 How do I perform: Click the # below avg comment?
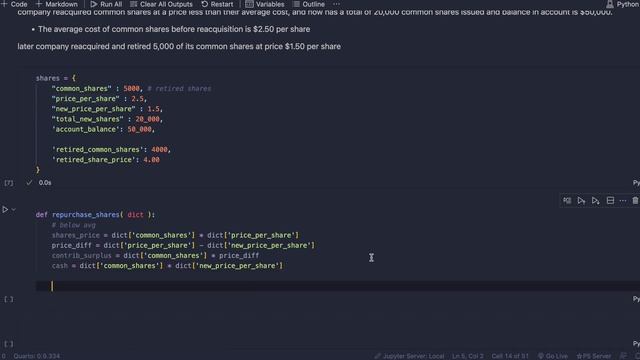pos(73,225)
